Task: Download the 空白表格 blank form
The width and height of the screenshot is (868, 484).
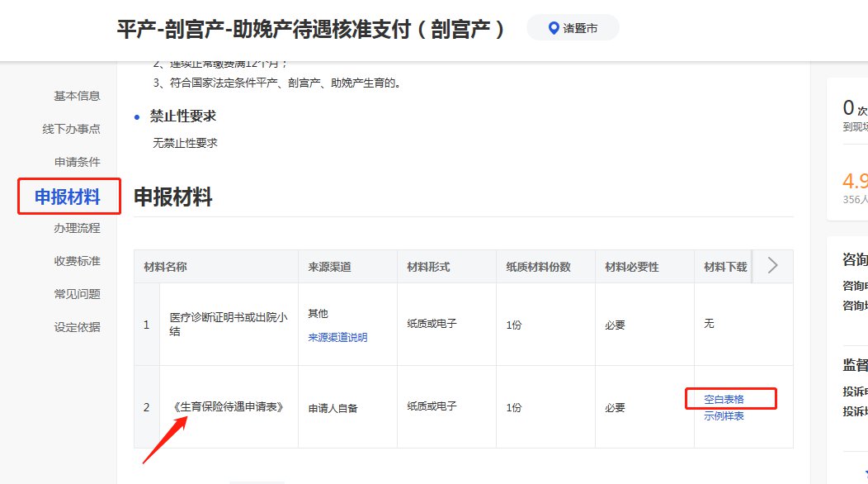Action: pos(724,399)
